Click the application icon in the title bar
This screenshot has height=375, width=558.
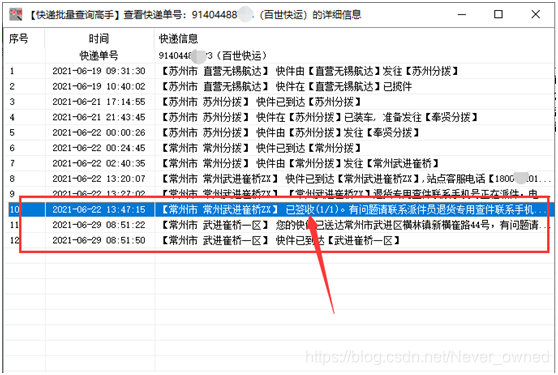coord(16,14)
